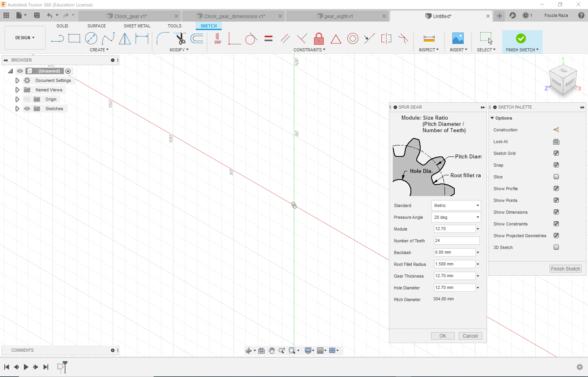The width and height of the screenshot is (588, 377).
Task: Click the green FINISH SKETCH checkmark
Action: click(521, 38)
